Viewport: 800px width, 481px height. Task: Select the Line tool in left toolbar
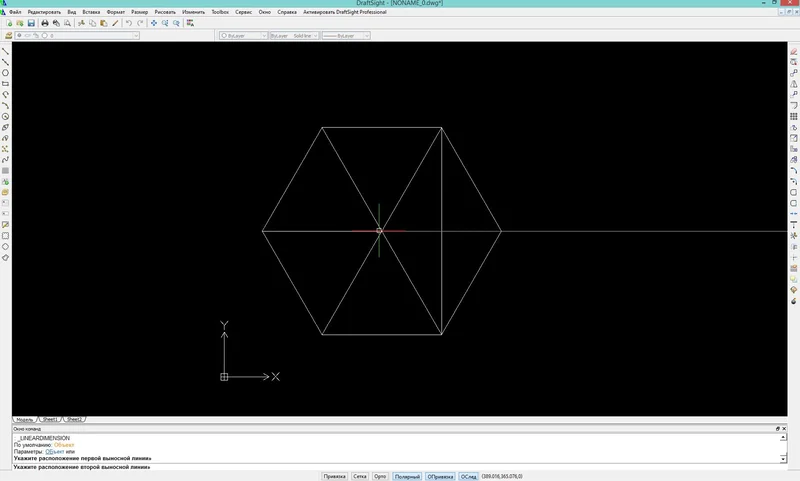[6, 51]
